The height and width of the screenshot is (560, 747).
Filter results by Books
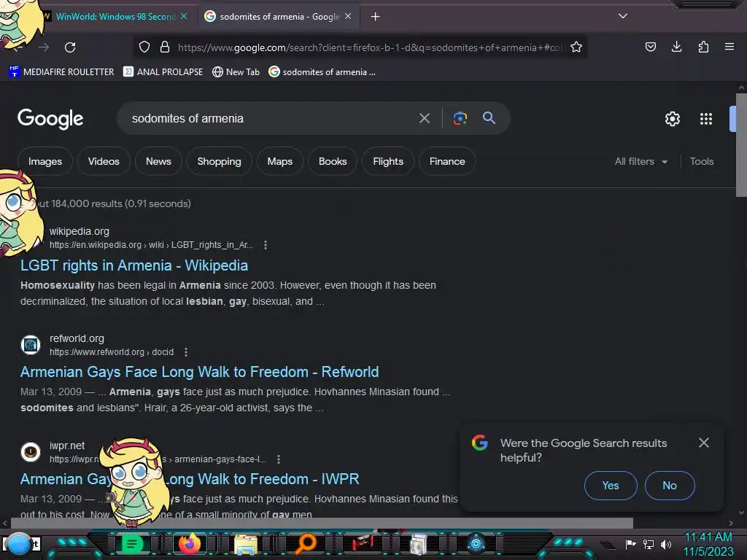333,161
